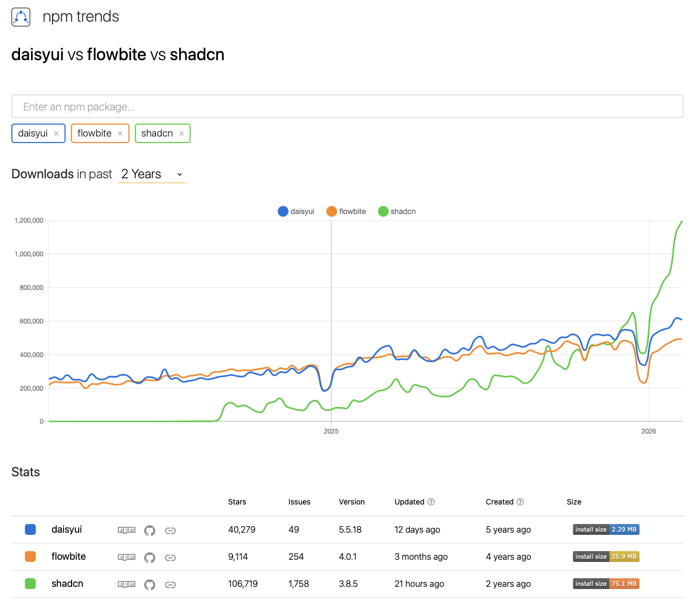The height and width of the screenshot is (608, 700).
Task: Open shadcn npm page icon
Action: click(x=127, y=584)
